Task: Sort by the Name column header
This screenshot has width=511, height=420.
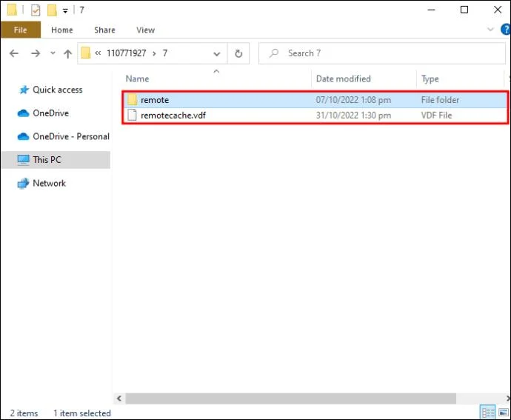Action: click(137, 79)
